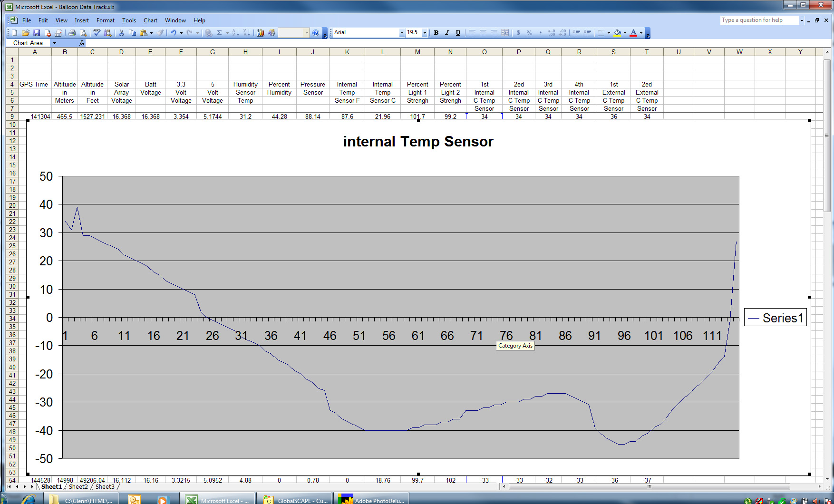Undo the last action
This screenshot has height=504, width=834.
pyautogui.click(x=173, y=33)
